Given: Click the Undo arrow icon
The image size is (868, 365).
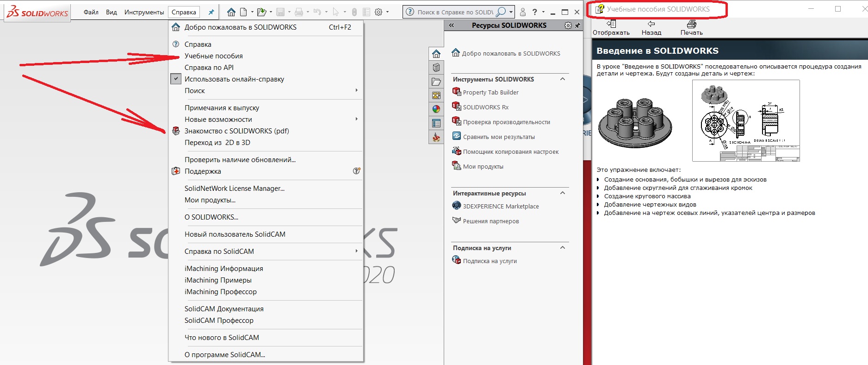Looking at the screenshot, I should (317, 12).
